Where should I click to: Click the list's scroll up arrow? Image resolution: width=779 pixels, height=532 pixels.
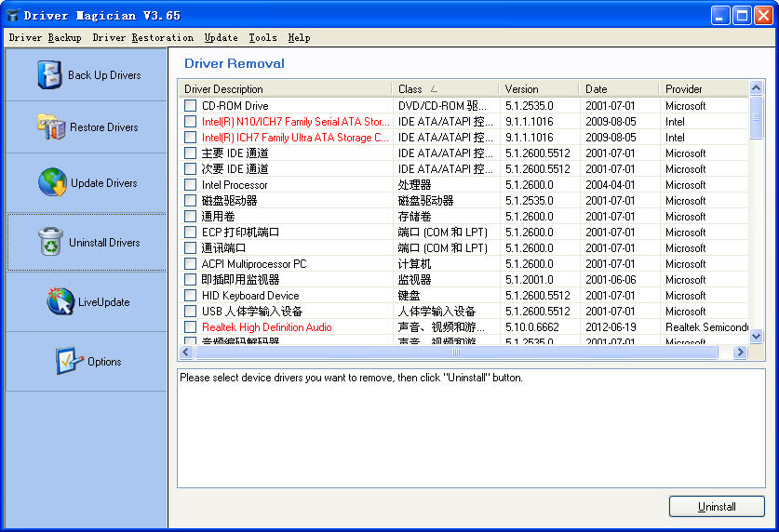(756, 88)
